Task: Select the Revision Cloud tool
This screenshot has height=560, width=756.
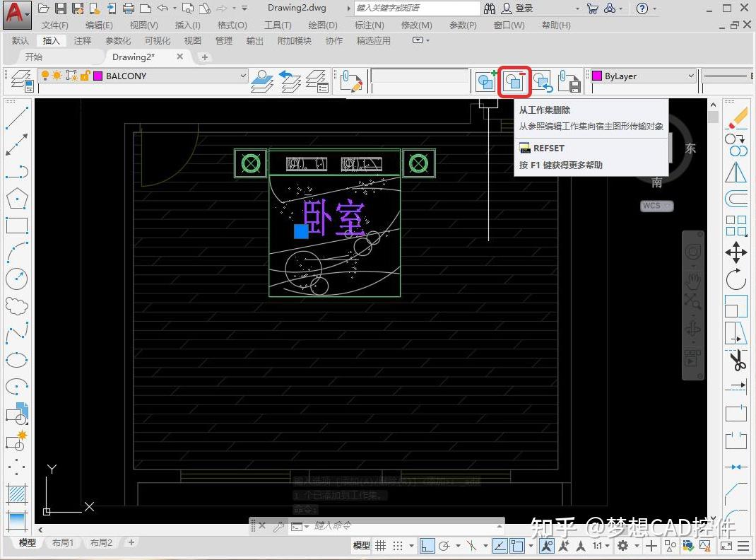Action: click(x=17, y=305)
